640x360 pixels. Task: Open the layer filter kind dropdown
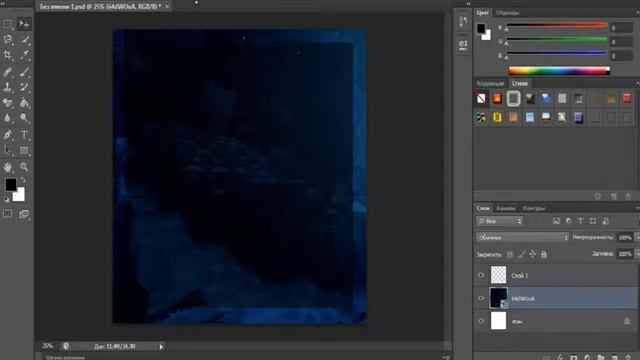[x=500, y=221]
